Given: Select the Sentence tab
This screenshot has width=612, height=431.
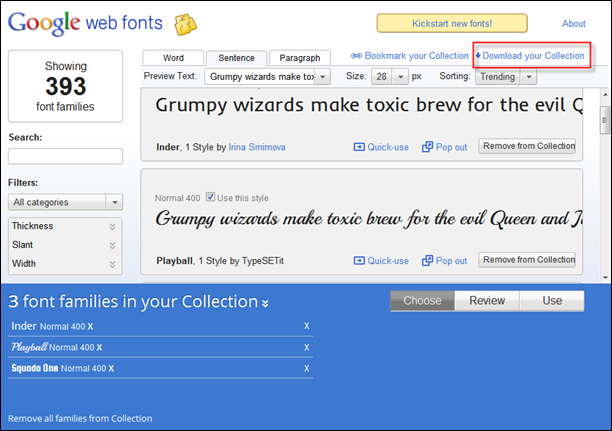Looking at the screenshot, I should coord(236,58).
